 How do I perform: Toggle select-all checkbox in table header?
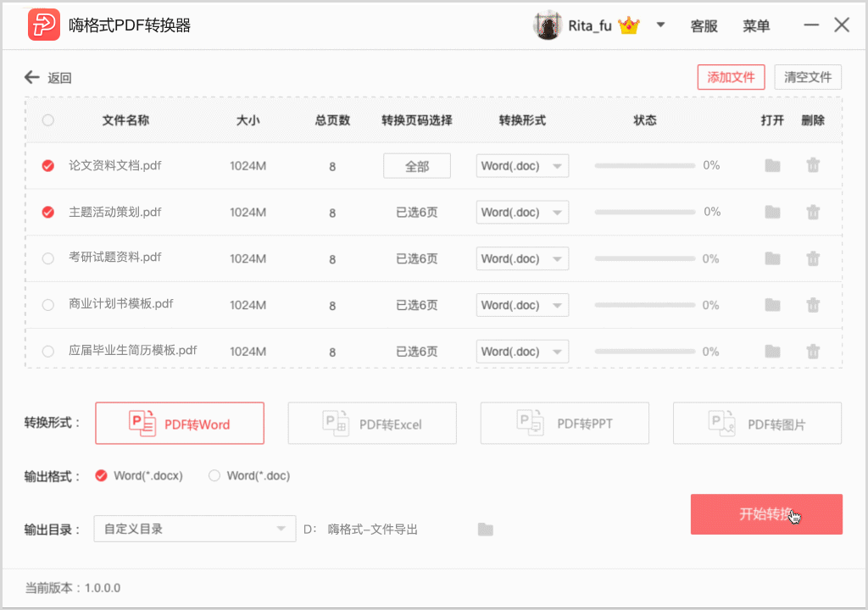click(48, 120)
